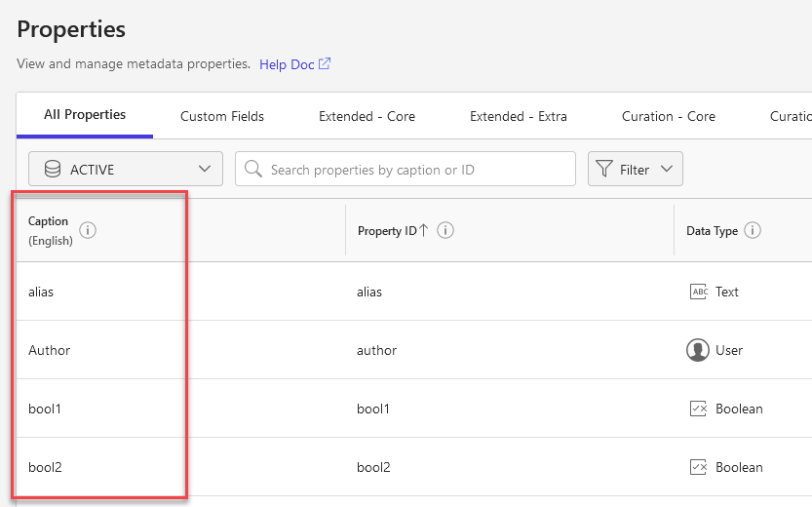Click the info icon next to Property ID

pyautogui.click(x=445, y=231)
